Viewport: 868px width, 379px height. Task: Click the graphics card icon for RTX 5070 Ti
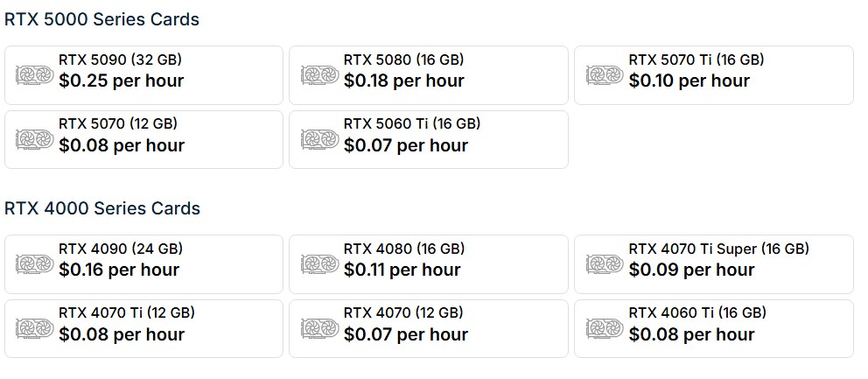[x=605, y=75]
